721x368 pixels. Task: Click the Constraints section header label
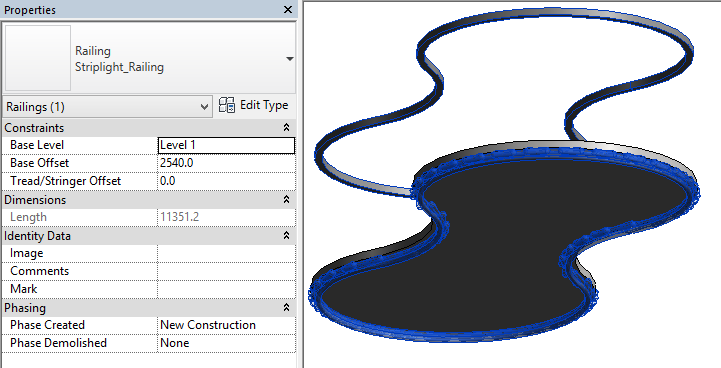pos(34,127)
